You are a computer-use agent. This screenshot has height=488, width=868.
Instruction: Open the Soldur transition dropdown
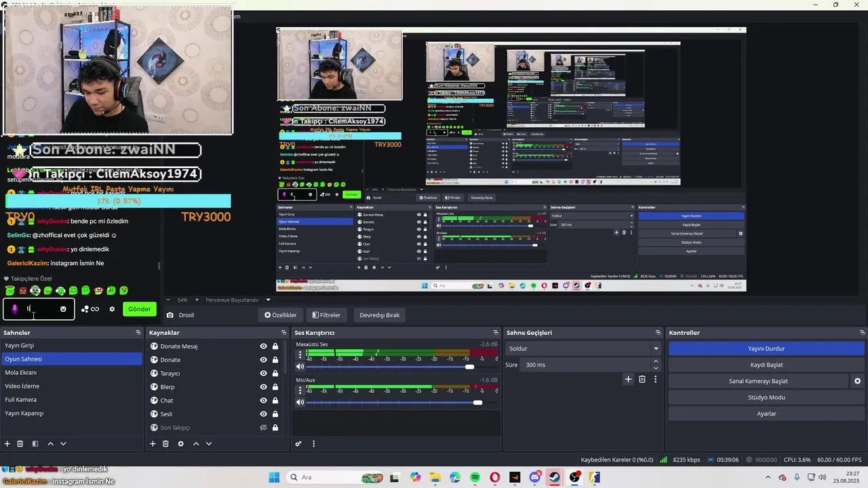coord(583,348)
